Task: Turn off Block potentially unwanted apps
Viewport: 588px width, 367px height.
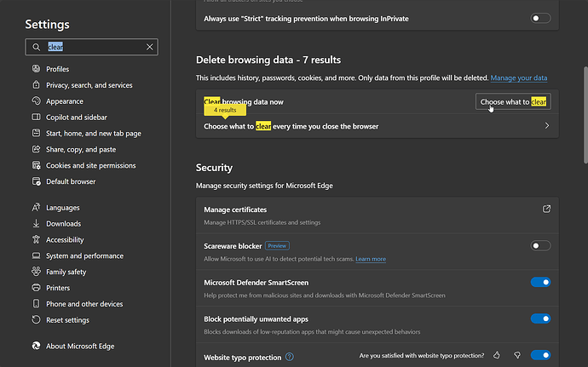Action: click(x=540, y=318)
